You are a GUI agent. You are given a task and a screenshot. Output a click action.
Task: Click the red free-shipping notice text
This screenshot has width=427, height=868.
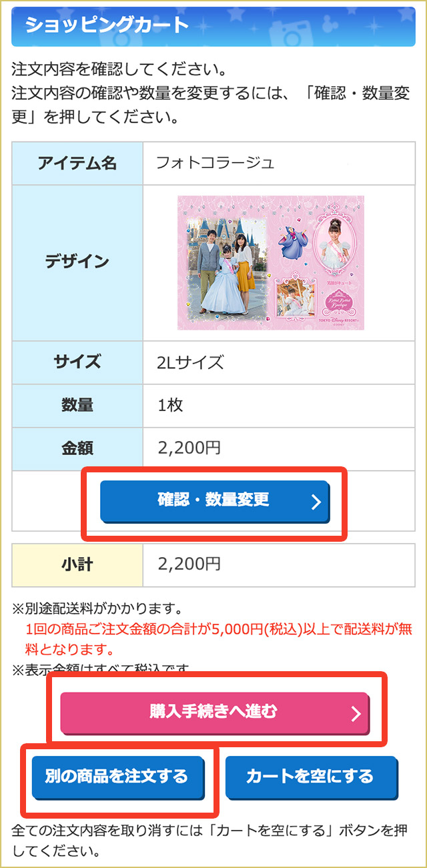pos(219,638)
